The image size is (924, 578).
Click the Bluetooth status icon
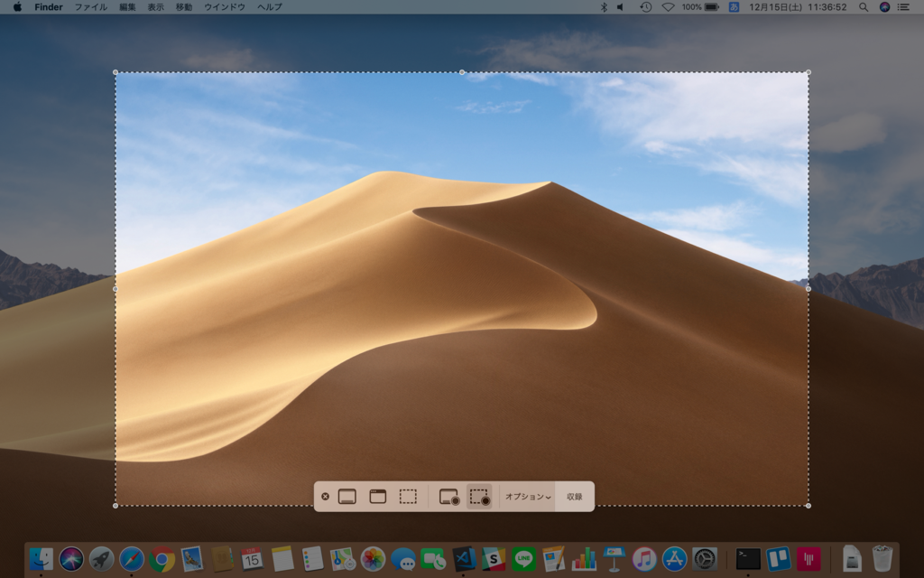pyautogui.click(x=604, y=7)
